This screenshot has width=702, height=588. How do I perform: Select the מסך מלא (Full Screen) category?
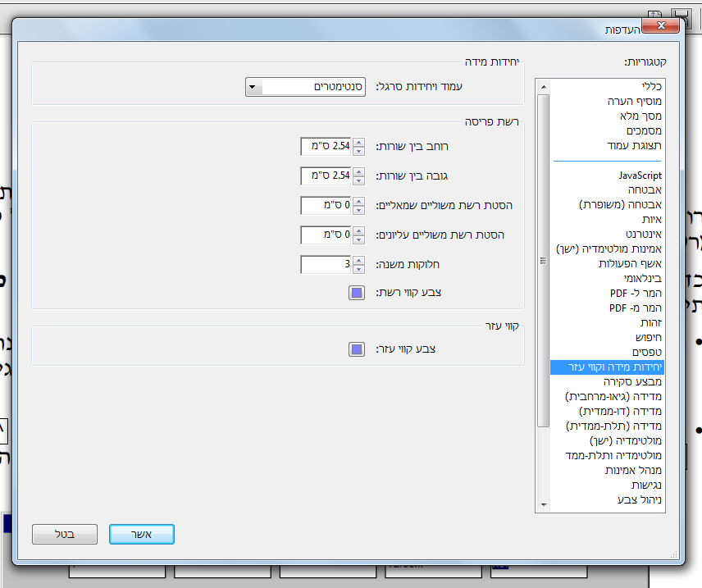640,116
